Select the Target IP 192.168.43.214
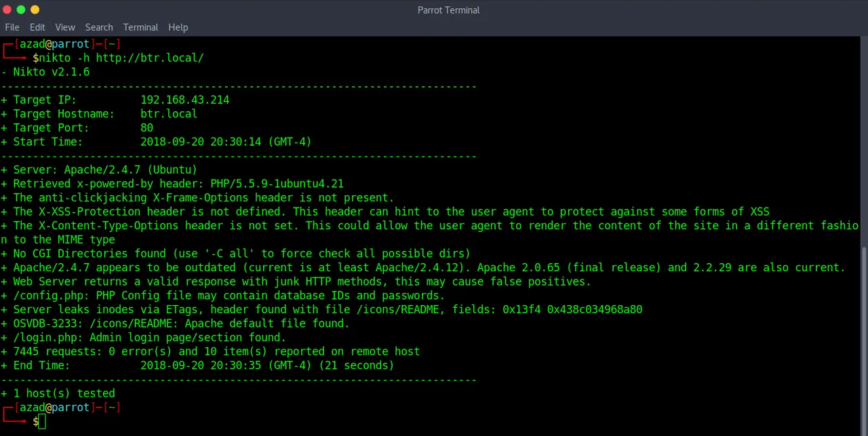The width and height of the screenshot is (868, 436). click(x=184, y=100)
